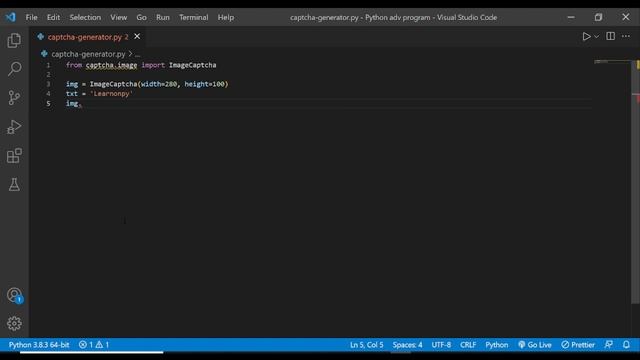The height and width of the screenshot is (360, 640).
Task: Change line endings via CRLF
Action: coord(468,345)
